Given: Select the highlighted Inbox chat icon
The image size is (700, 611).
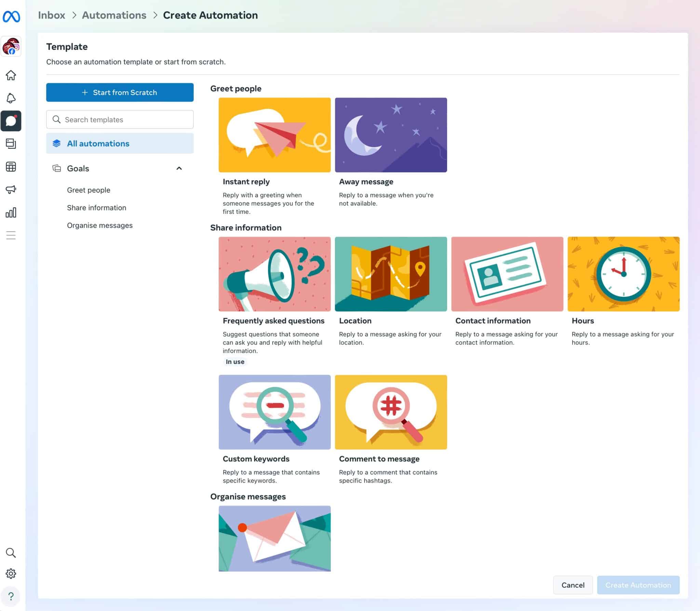Looking at the screenshot, I should tap(11, 121).
